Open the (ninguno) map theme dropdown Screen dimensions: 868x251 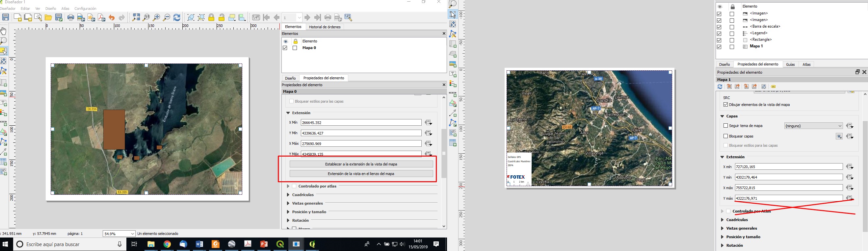click(x=813, y=126)
